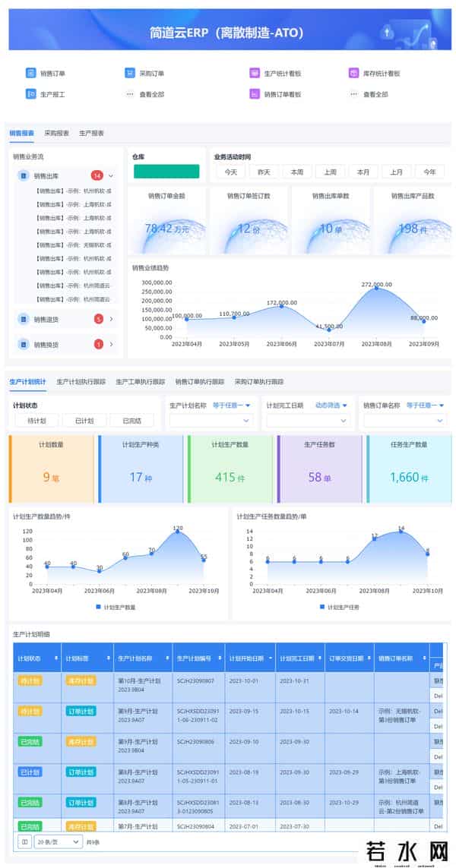Image resolution: width=456 pixels, height=868 pixels.
Task: Sort table by 计划完工日期 column icon
Action: point(320,658)
